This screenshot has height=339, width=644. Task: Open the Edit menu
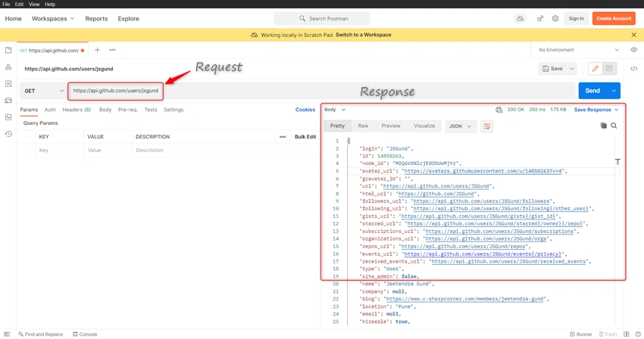click(x=19, y=4)
